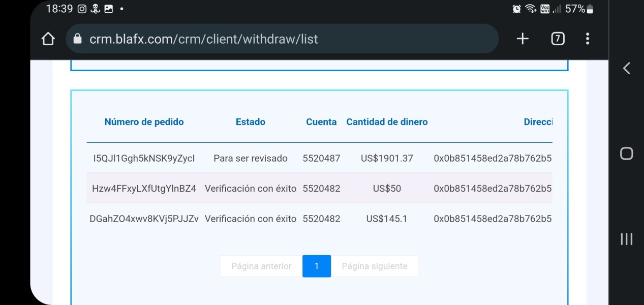The image size is (644, 305).
Task: Tap the Wi-Fi icon in status bar
Action: click(x=531, y=9)
